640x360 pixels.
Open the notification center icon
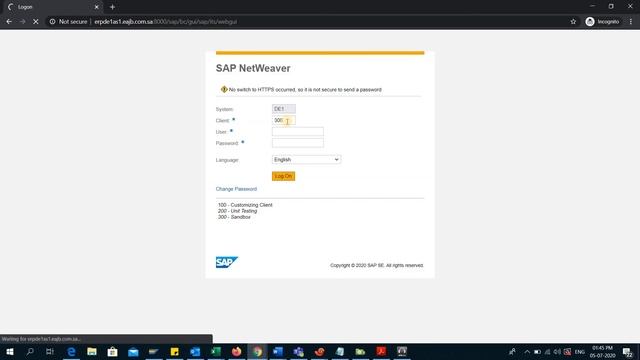628,352
